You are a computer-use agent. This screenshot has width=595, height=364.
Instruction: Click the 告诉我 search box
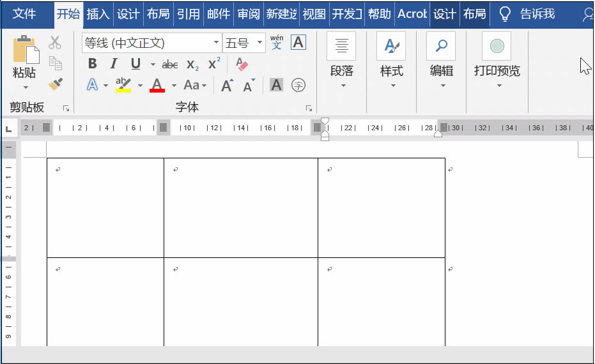click(537, 14)
